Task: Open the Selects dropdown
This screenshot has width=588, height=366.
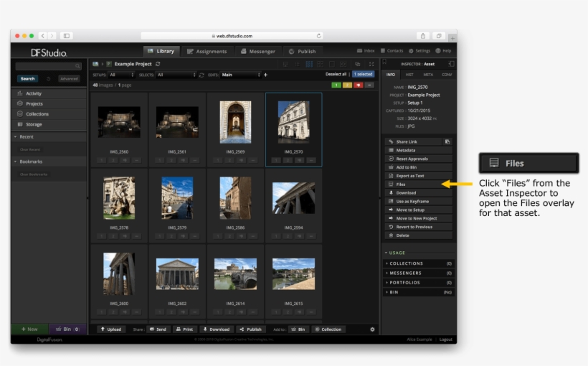Action: coord(176,75)
